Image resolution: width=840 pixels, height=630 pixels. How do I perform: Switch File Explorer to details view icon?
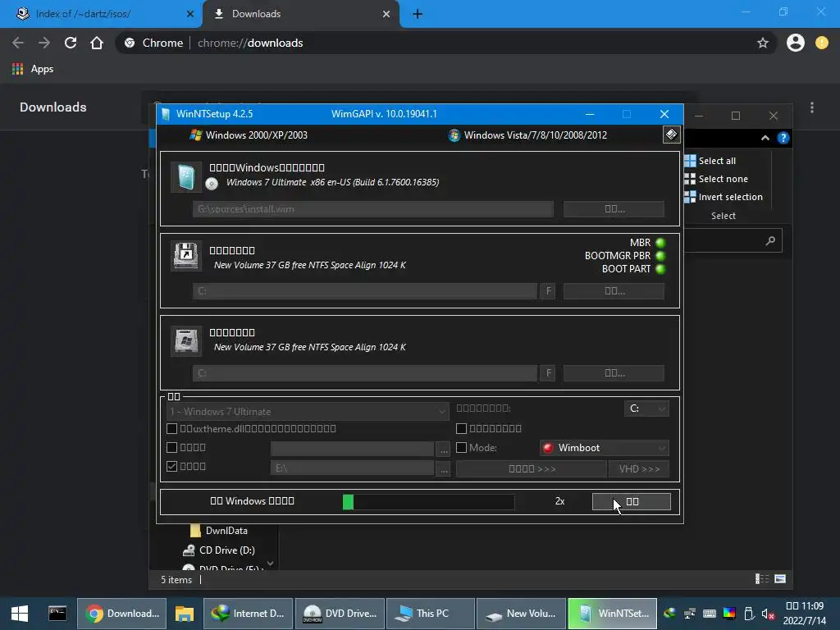(762, 578)
